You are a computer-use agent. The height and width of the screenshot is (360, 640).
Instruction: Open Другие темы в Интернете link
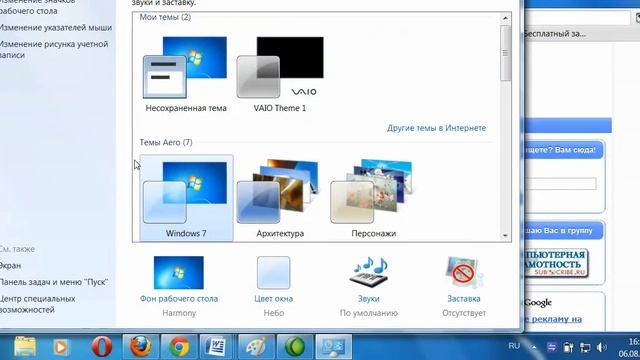pos(436,128)
